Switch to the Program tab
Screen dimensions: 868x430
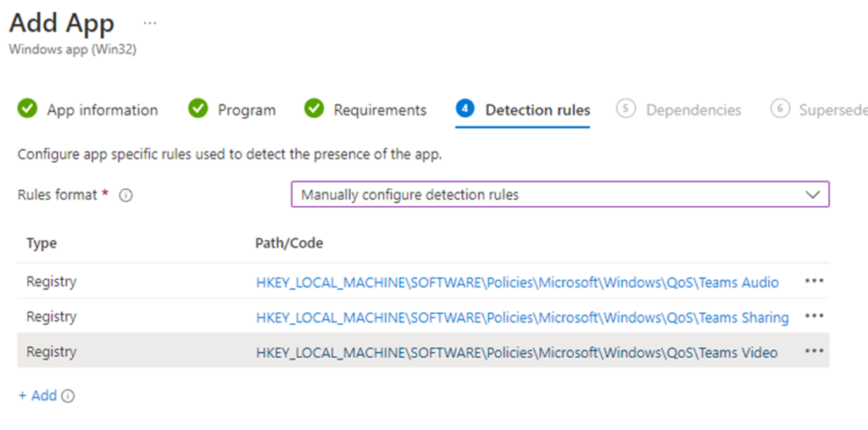(246, 110)
